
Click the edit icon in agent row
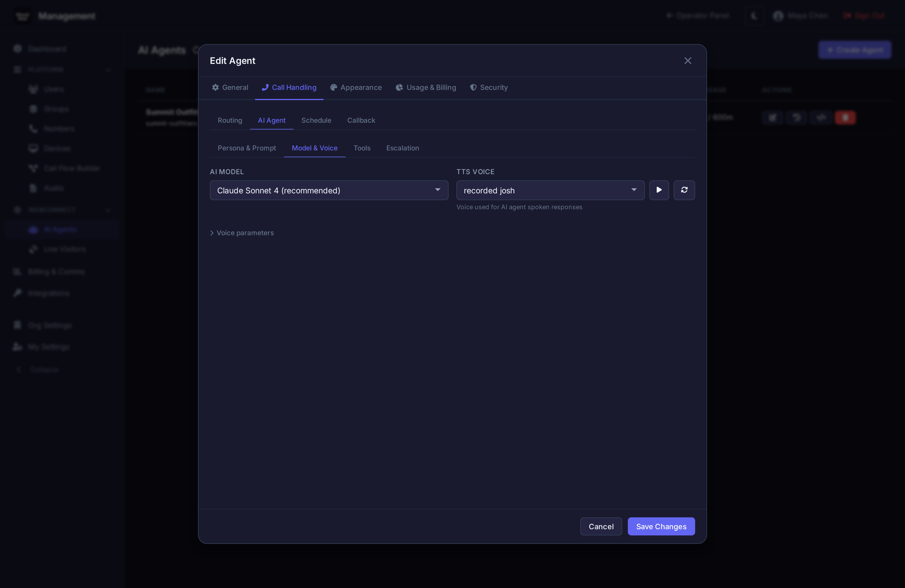coord(772,117)
